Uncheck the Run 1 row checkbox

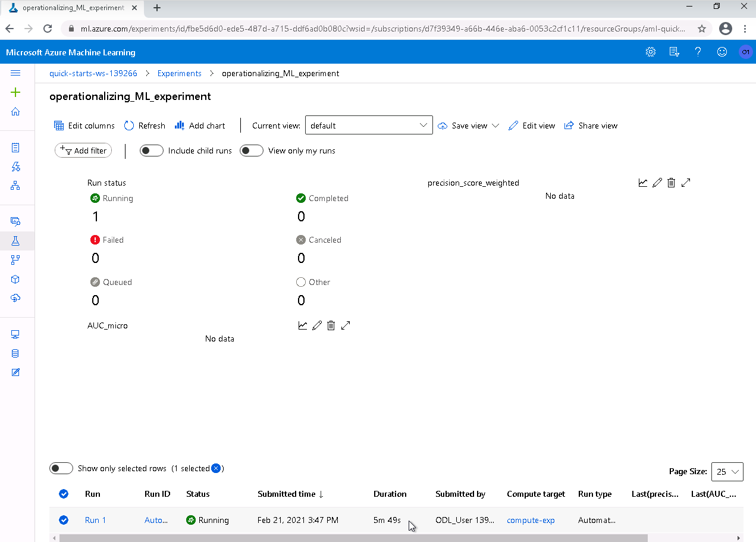64,520
